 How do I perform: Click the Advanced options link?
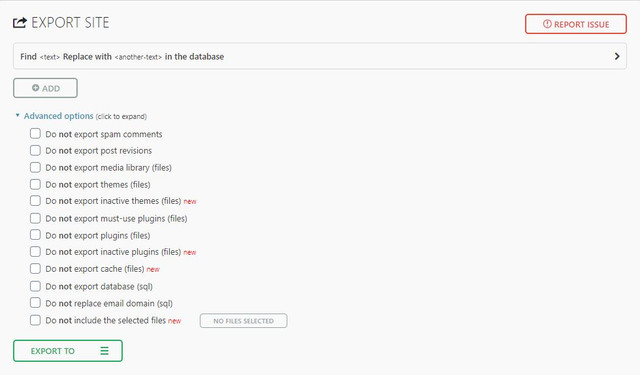58,116
